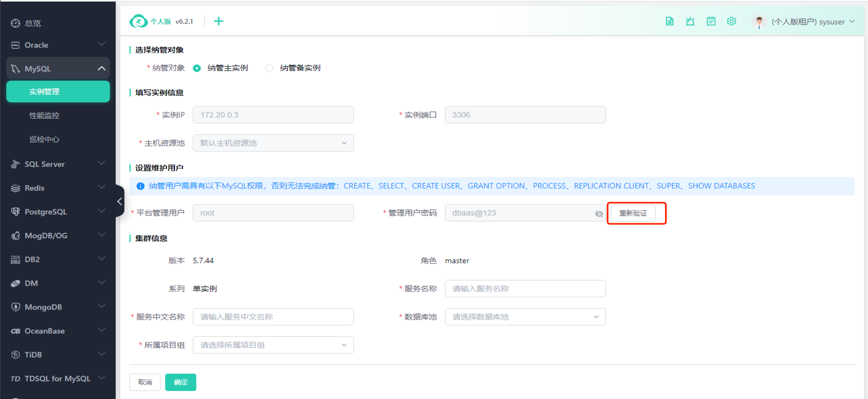Click the 服务名称 input field
868x399 pixels.
(525, 289)
